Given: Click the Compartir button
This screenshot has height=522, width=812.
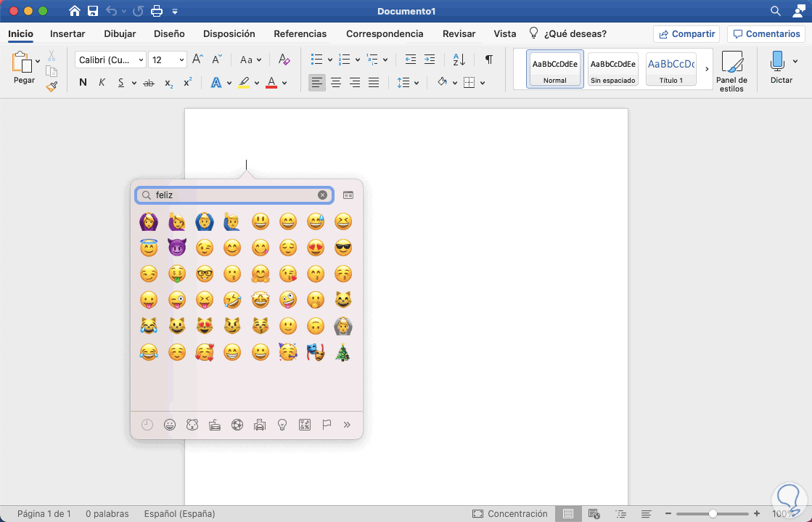Looking at the screenshot, I should pos(686,34).
